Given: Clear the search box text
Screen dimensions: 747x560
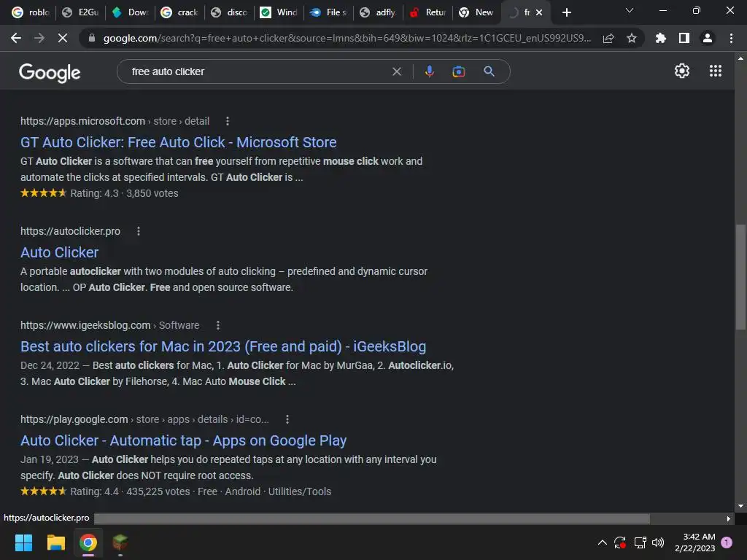Looking at the screenshot, I should [x=396, y=71].
